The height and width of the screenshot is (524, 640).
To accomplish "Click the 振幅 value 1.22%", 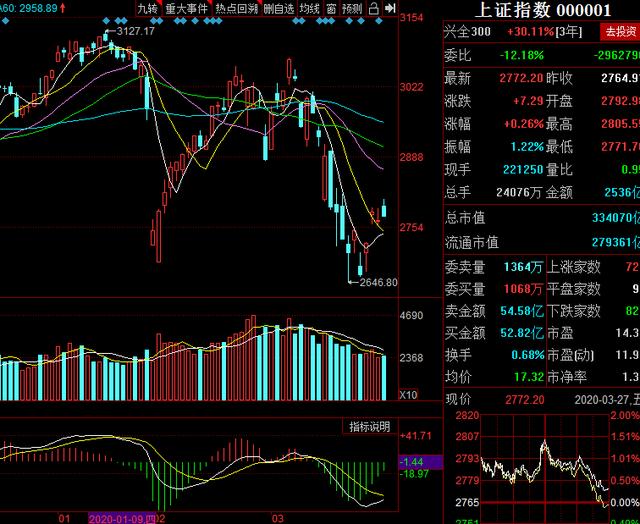I will [x=527, y=146].
